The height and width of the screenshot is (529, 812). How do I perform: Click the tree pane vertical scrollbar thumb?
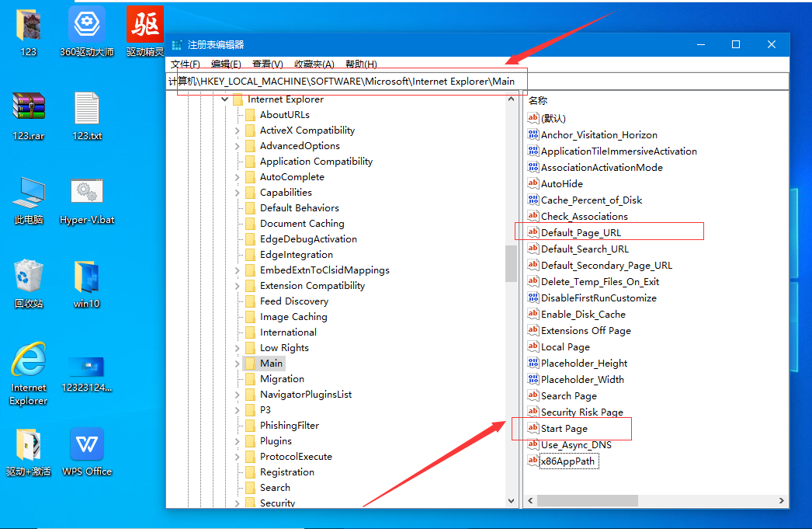pos(511,264)
